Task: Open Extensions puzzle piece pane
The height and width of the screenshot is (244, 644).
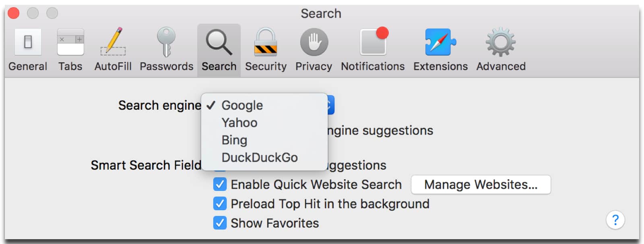Action: point(440,49)
